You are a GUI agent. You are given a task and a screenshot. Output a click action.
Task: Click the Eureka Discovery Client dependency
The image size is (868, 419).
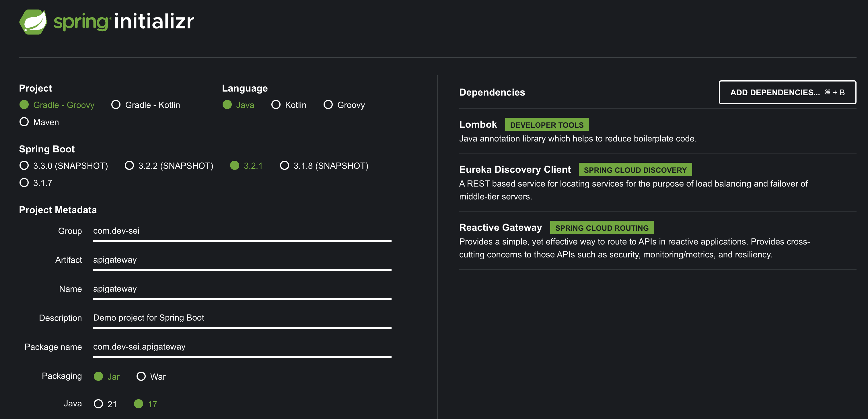(x=515, y=170)
